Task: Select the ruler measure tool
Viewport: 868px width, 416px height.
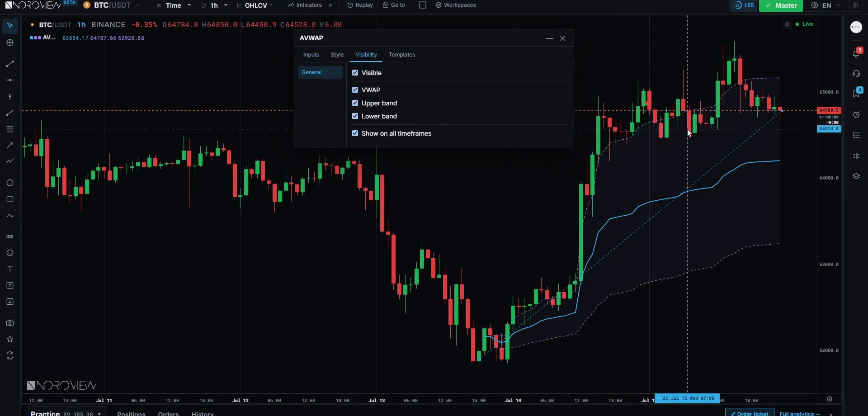Action: click(10, 236)
